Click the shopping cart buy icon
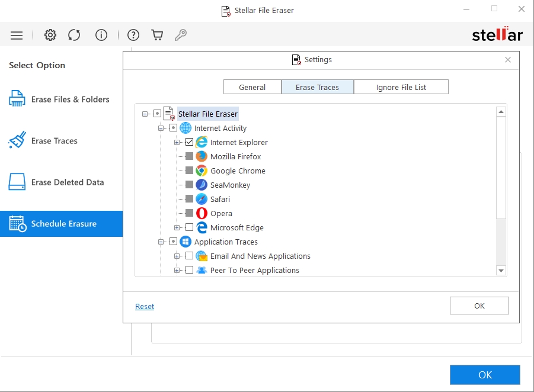The width and height of the screenshot is (534, 392). click(157, 36)
